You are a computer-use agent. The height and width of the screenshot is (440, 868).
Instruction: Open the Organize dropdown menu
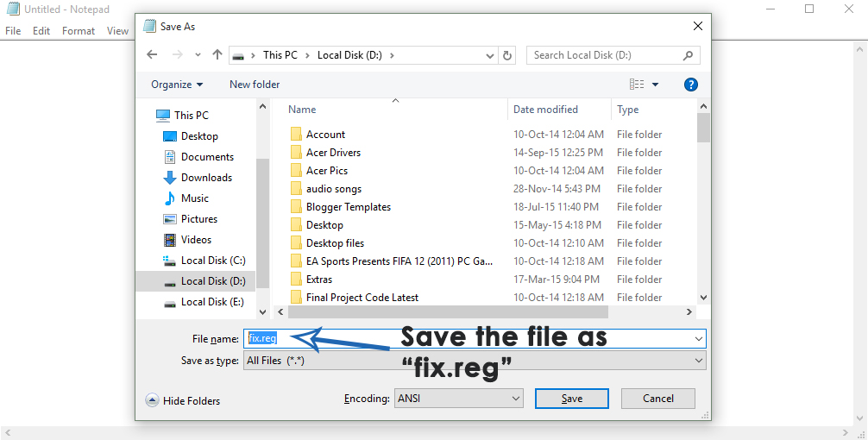click(x=177, y=85)
